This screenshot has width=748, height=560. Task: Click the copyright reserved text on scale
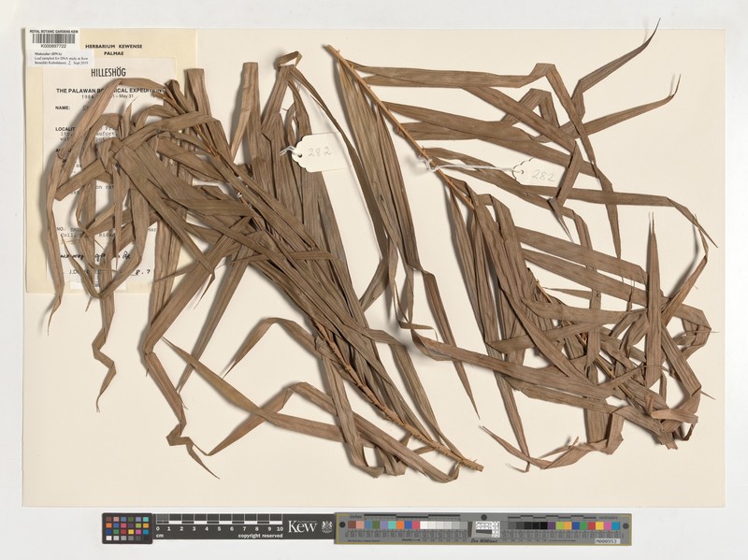pos(261,536)
